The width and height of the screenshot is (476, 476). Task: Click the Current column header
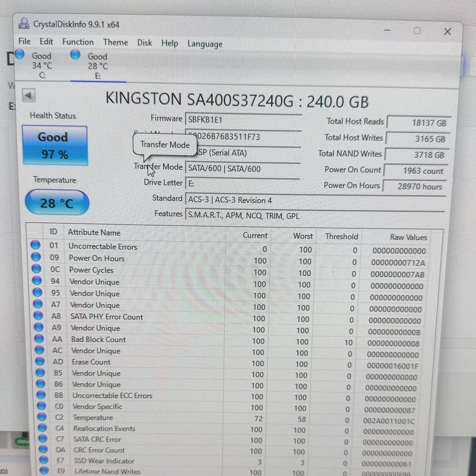255,235
